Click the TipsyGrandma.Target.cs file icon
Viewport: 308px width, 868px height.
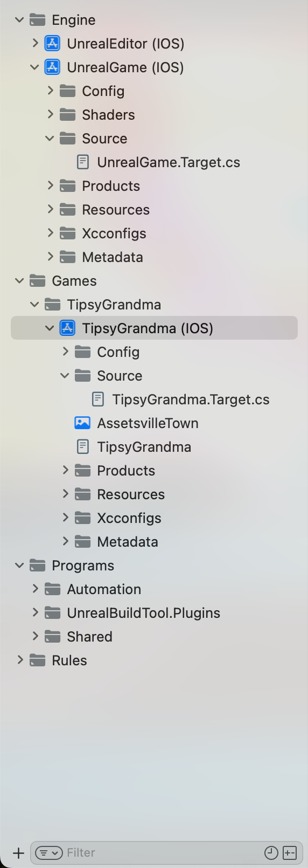[x=98, y=399]
